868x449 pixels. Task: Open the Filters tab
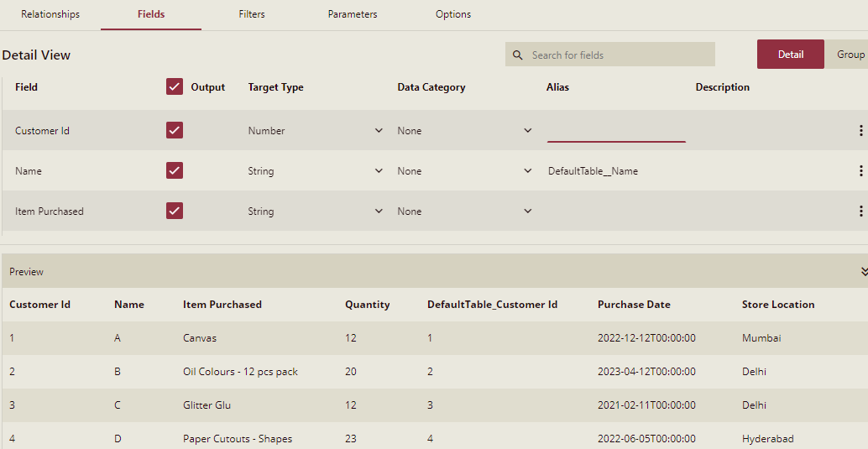pos(252,14)
